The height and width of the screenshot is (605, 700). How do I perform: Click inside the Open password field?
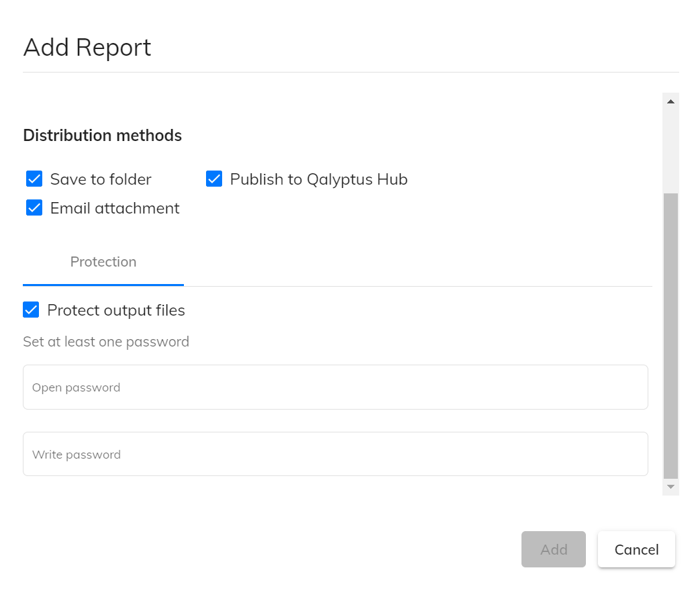pos(336,387)
